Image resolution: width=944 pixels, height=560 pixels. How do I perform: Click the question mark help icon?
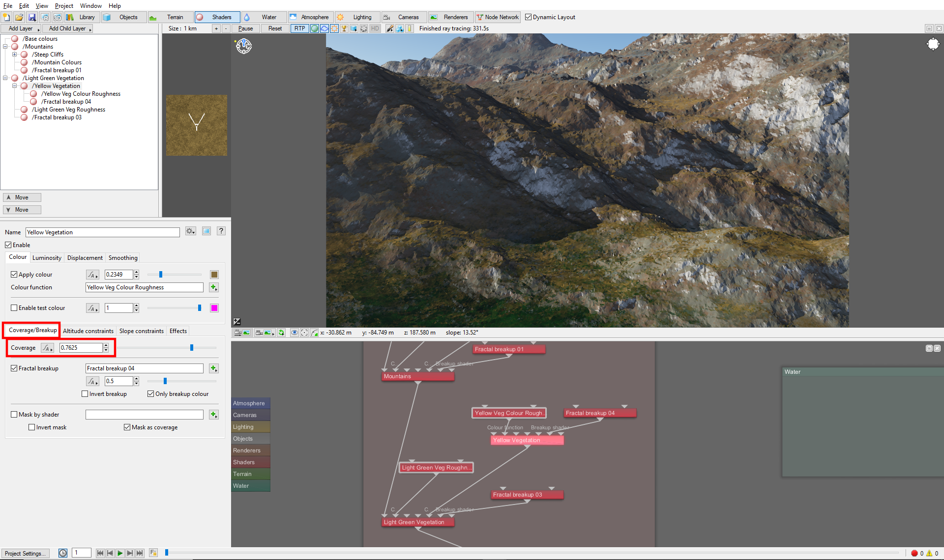pos(221,231)
